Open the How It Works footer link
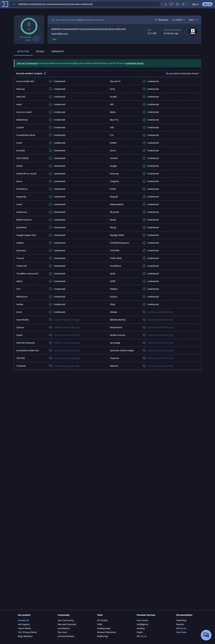The height and width of the screenshot is (644, 215). click(x=24, y=628)
